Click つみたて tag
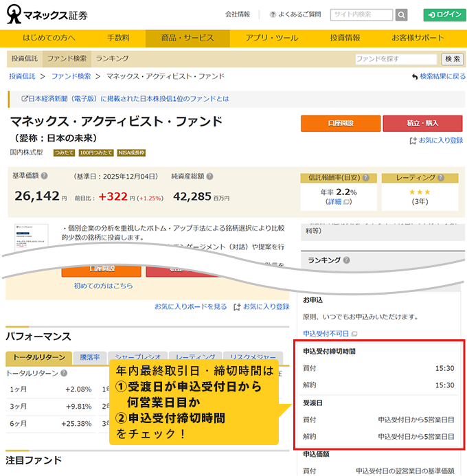The image size is (467, 476). [64, 152]
